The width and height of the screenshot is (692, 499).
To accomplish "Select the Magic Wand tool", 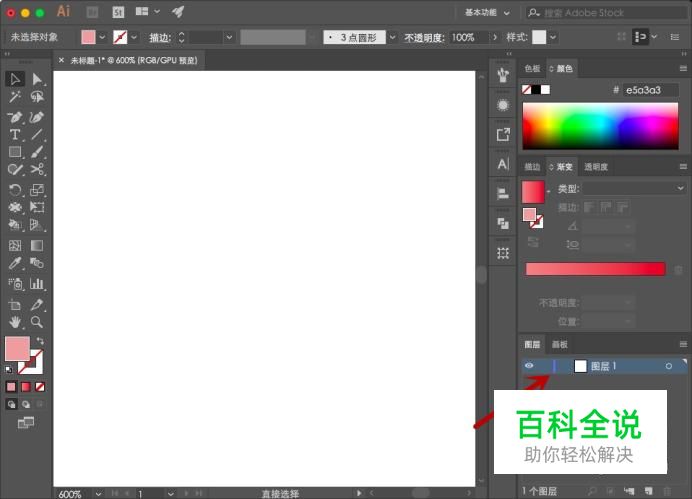I will [x=15, y=97].
